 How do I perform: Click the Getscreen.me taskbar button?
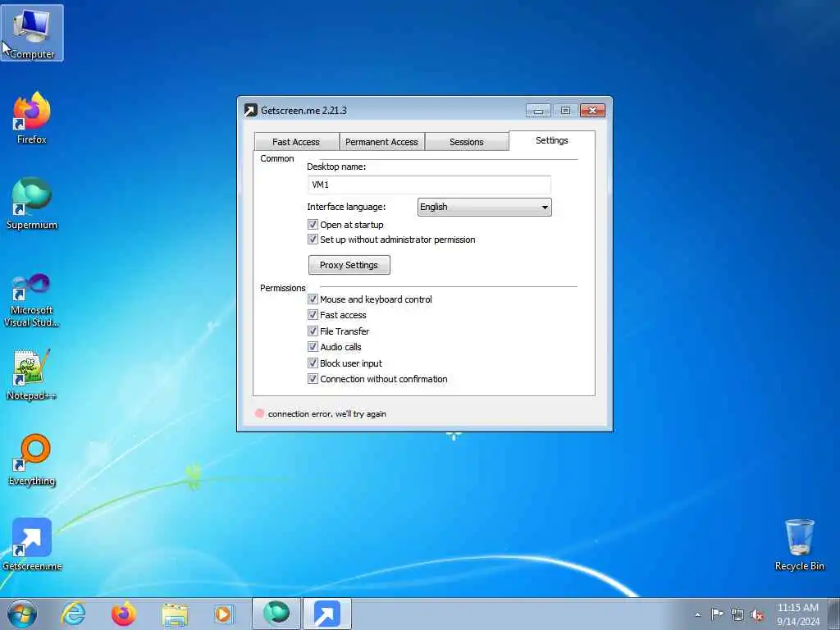point(327,614)
